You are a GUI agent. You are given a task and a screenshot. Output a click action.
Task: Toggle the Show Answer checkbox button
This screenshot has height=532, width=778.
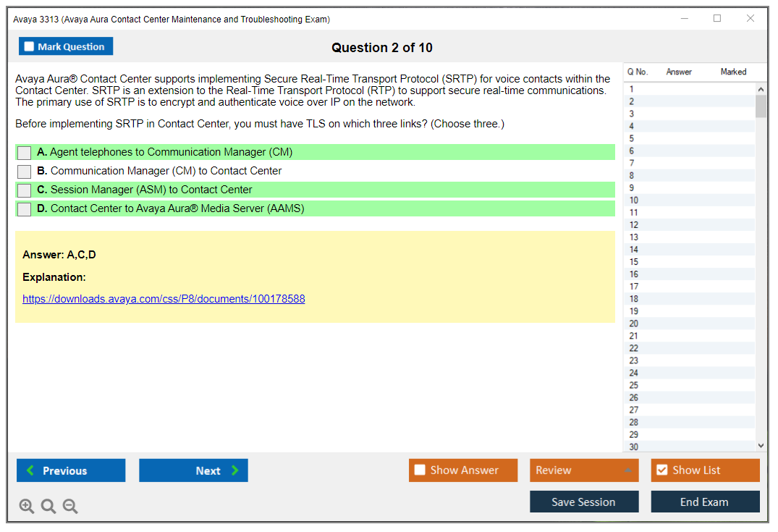pyautogui.click(x=420, y=470)
